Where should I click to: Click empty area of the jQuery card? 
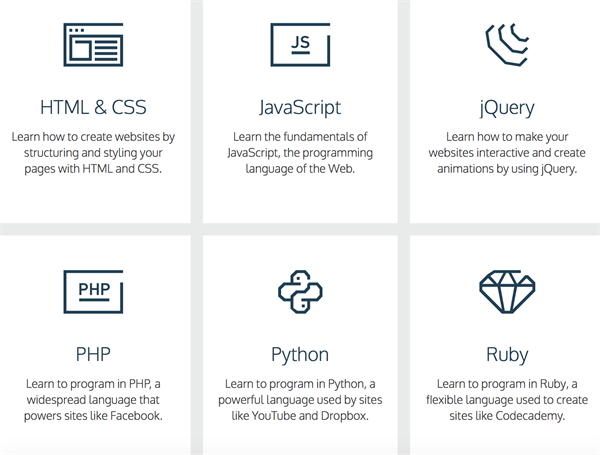point(507,201)
